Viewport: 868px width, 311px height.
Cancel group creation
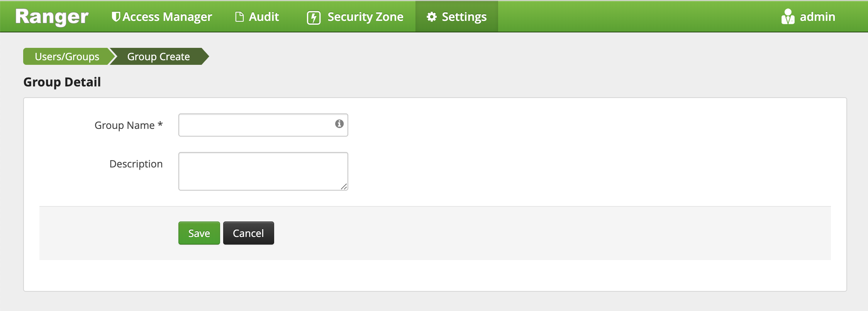(x=248, y=233)
